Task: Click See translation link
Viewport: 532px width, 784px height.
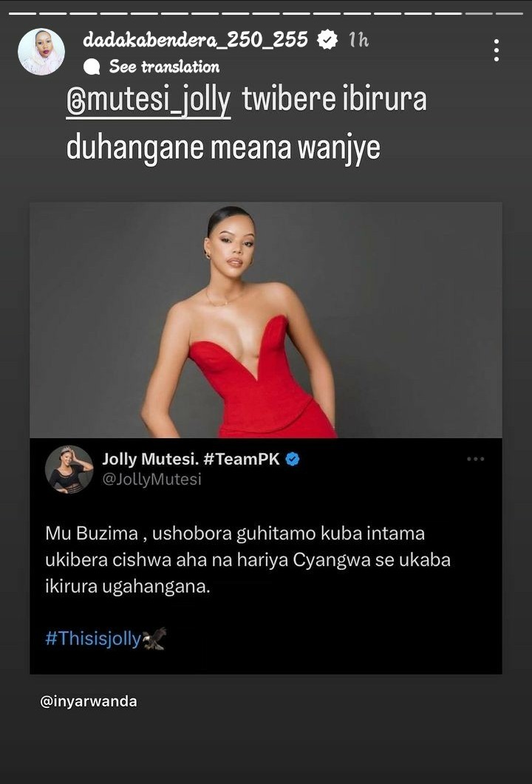Action: 164,67
